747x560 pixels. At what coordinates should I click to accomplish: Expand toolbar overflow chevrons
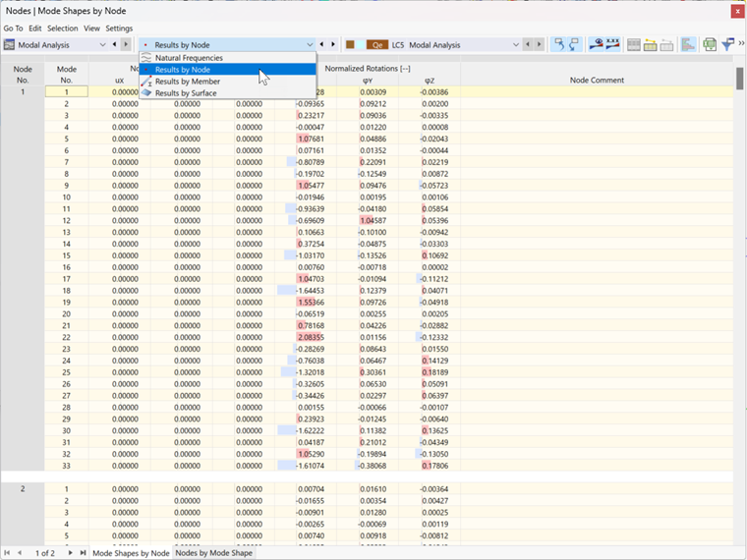pos(741,43)
